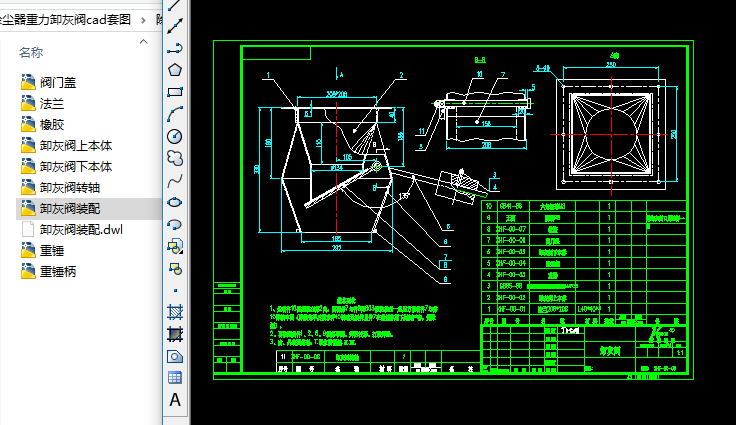Image resolution: width=736 pixels, height=425 pixels.
Task: Select the Ellipse Arc tool
Action: coord(175,224)
